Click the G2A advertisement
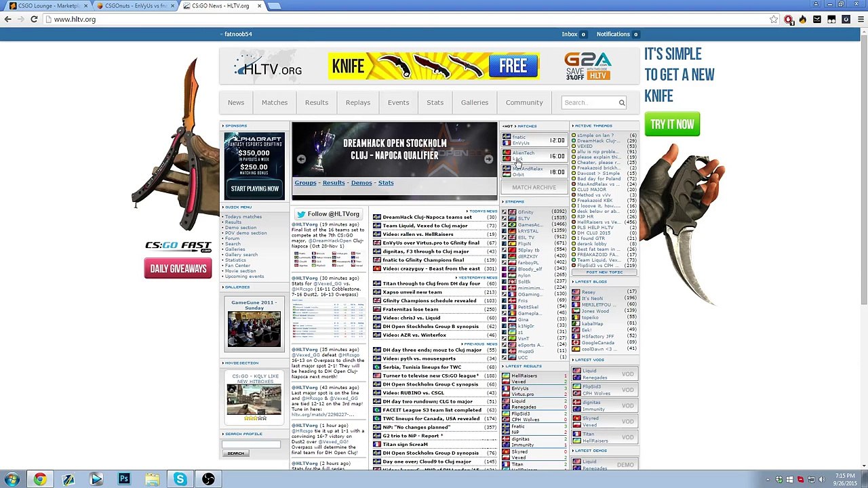Image resolution: width=868 pixels, height=488 pixels. 588,66
